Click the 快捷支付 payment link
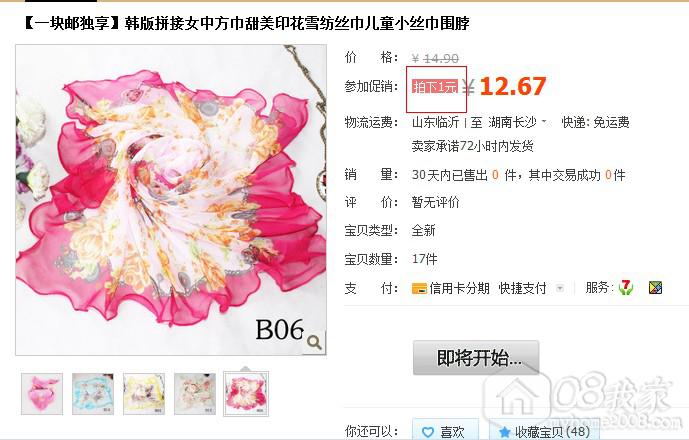This screenshot has height=440, width=689. click(522, 288)
